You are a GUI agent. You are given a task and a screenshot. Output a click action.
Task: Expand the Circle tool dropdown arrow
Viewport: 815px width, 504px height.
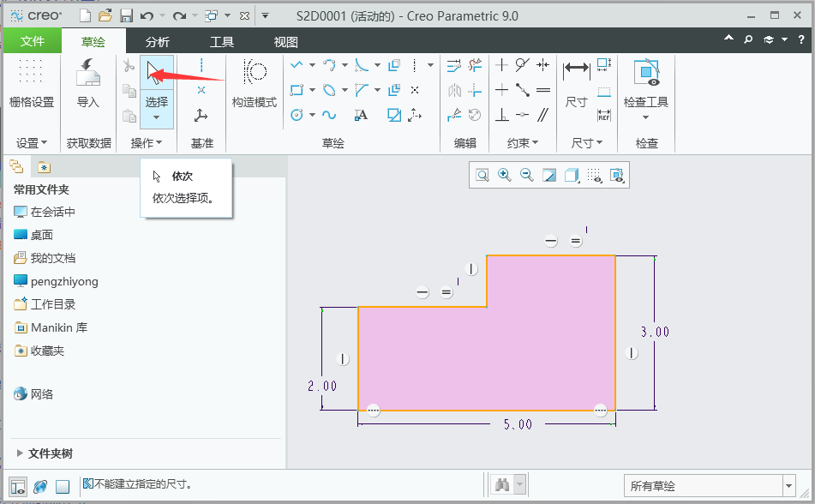click(x=312, y=115)
